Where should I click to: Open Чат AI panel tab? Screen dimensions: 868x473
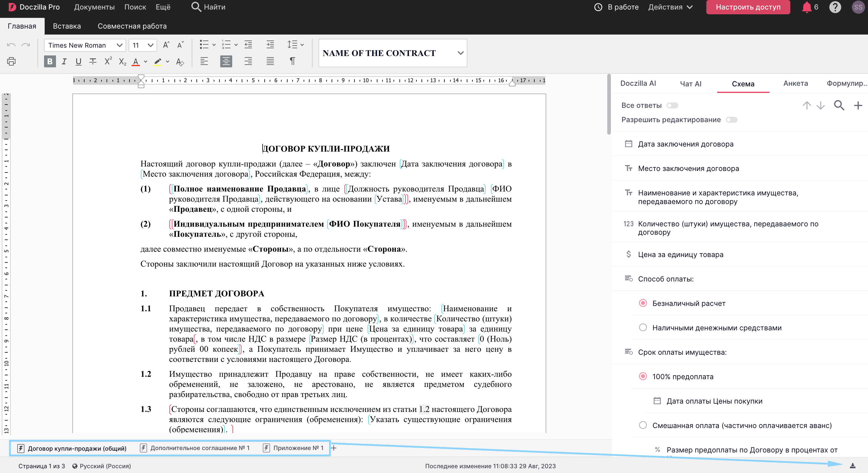pos(691,84)
